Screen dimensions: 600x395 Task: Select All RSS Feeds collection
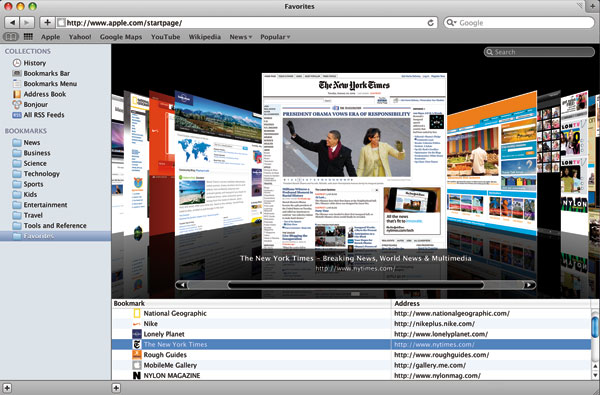coord(38,115)
